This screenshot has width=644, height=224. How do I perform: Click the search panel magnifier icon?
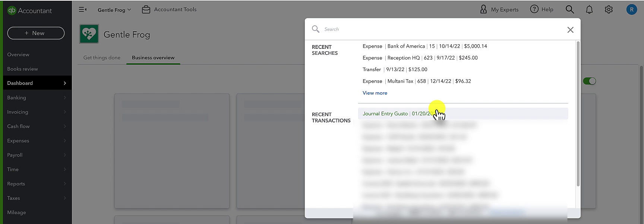pos(316,29)
